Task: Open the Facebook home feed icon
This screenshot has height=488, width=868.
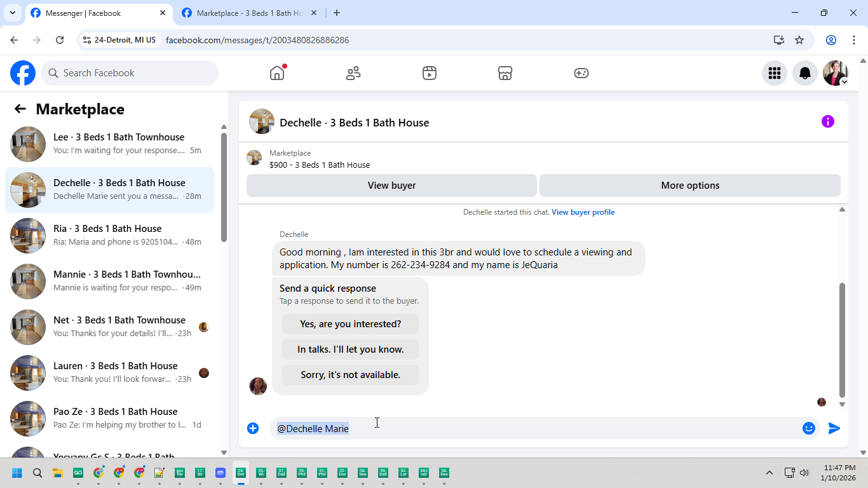Action: pyautogui.click(x=277, y=73)
